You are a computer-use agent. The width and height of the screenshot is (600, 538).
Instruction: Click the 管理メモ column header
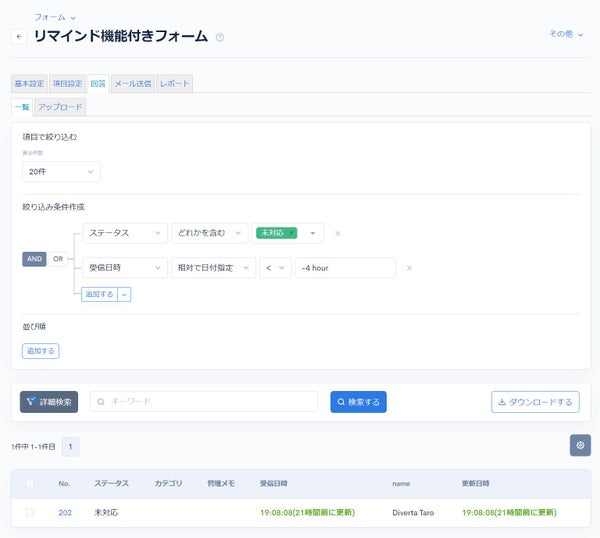[221, 483]
